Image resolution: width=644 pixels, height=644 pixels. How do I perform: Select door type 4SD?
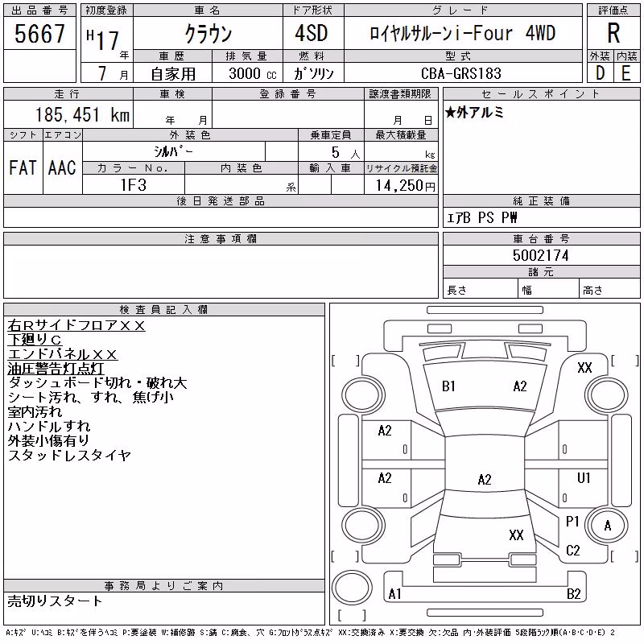click(312, 33)
